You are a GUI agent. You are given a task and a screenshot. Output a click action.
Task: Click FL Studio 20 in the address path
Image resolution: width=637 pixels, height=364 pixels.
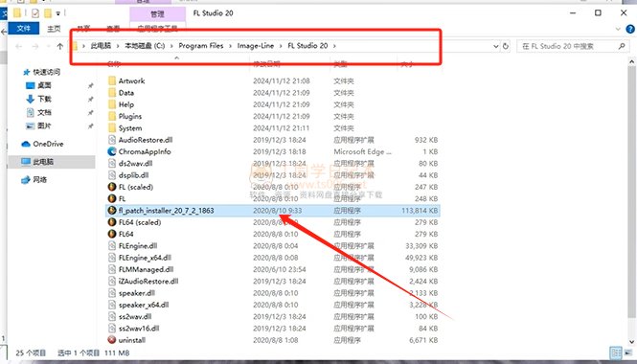click(307, 46)
